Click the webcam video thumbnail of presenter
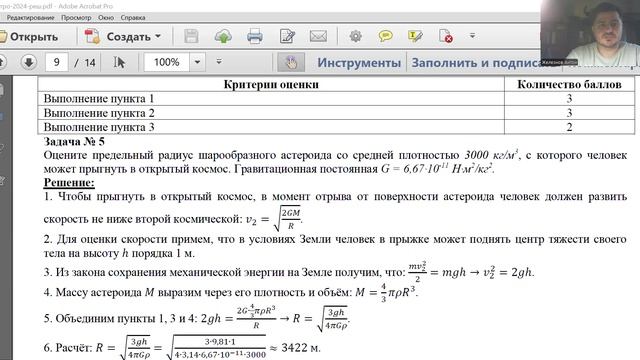This screenshot has height=360, width=640. pyautogui.click(x=590, y=33)
